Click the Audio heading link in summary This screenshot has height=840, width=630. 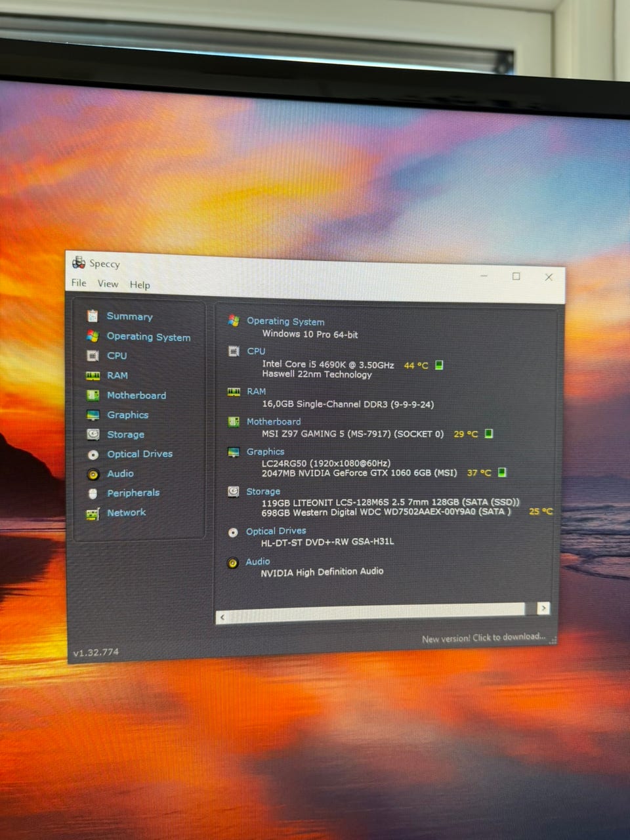tap(257, 562)
